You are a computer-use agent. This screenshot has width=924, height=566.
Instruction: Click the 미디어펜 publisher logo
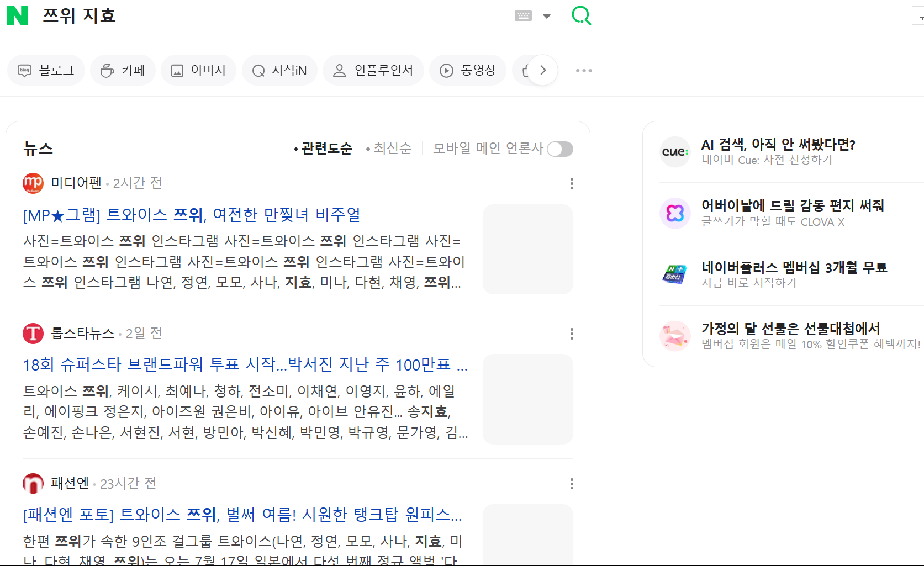33,183
